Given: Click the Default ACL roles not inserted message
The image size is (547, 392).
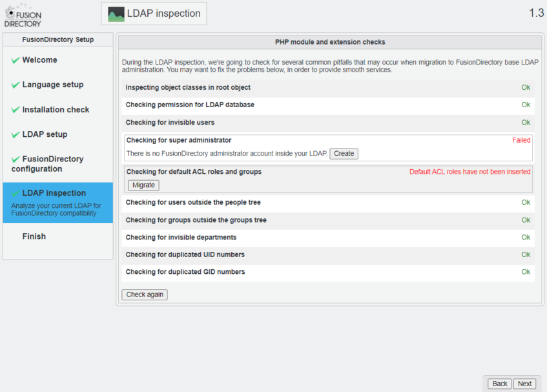Looking at the screenshot, I should click(470, 172).
